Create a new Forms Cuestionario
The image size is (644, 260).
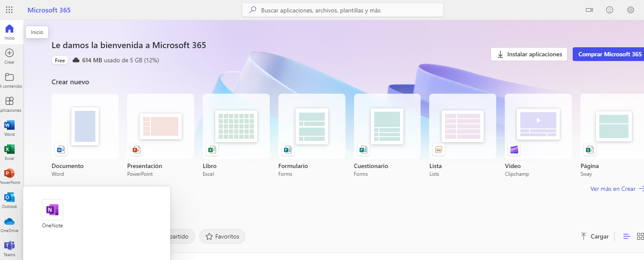click(387, 135)
